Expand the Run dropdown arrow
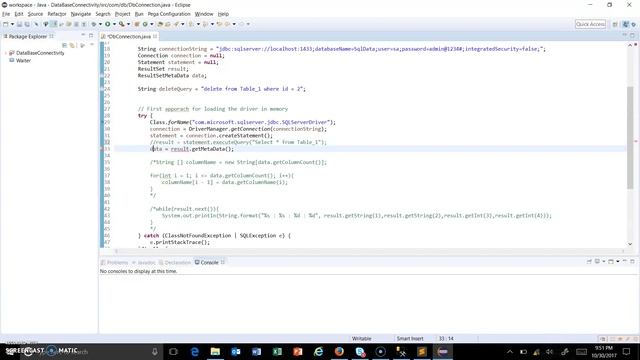 114,24
